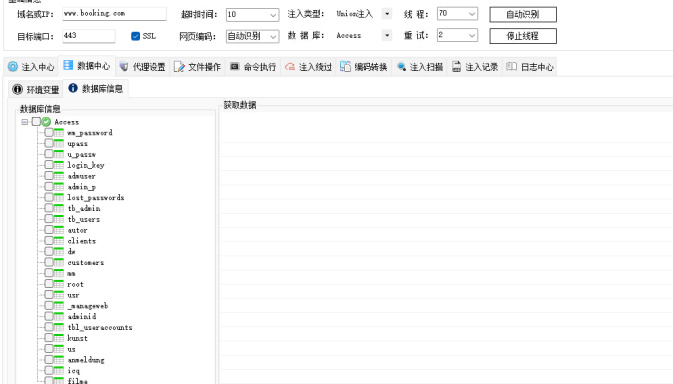This screenshot has width=673, height=384.
Task: Select the _manageweb table entry
Action: [x=88, y=305]
